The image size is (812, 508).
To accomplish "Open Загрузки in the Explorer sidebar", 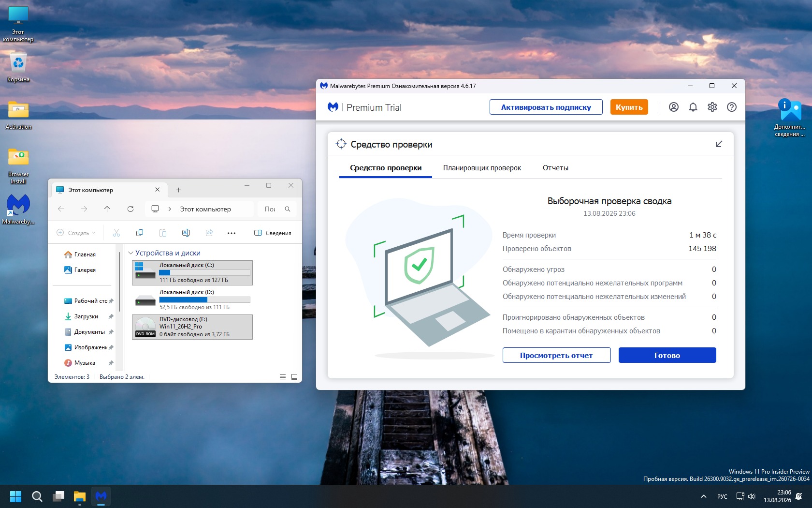I will pyautogui.click(x=86, y=316).
